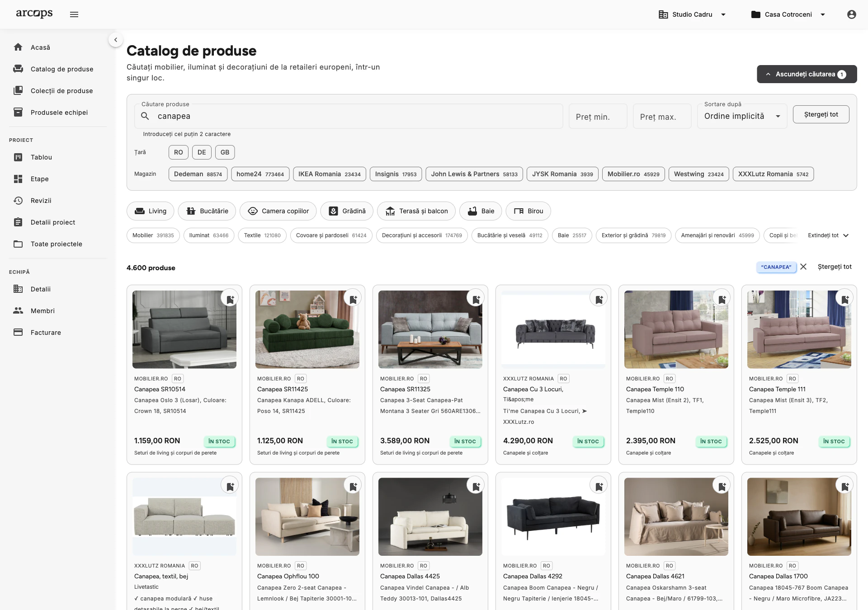The width and height of the screenshot is (868, 610).
Task: Expand categories with Extindeți tot
Action: [828, 235]
